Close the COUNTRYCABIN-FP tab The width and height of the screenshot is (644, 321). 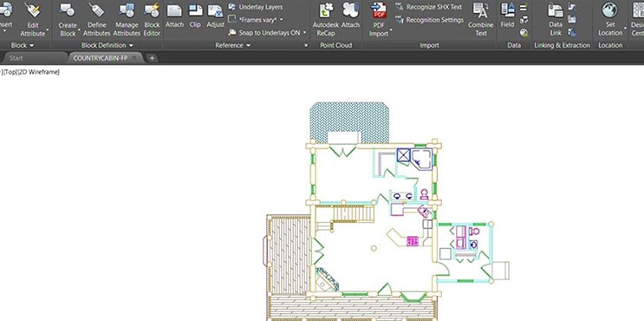click(x=133, y=58)
